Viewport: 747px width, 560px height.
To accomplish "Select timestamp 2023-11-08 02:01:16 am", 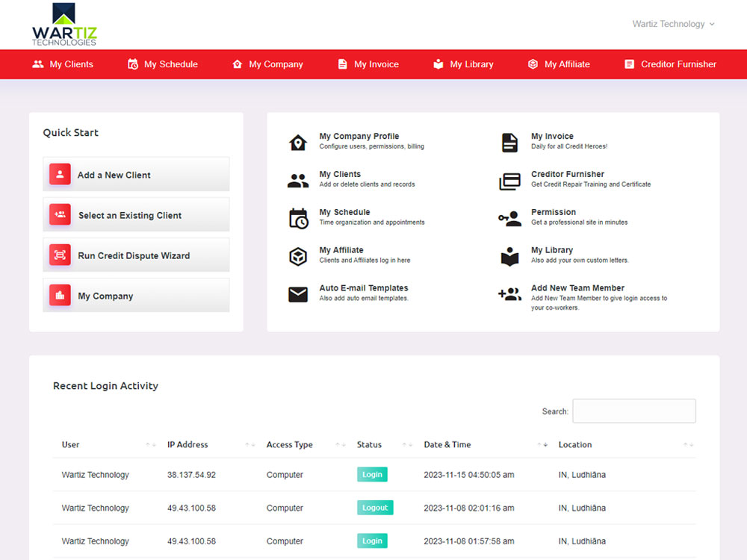I will 469,508.
